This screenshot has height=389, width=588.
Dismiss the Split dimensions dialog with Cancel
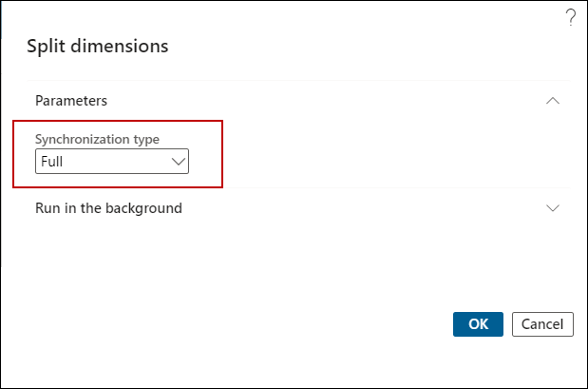point(542,324)
